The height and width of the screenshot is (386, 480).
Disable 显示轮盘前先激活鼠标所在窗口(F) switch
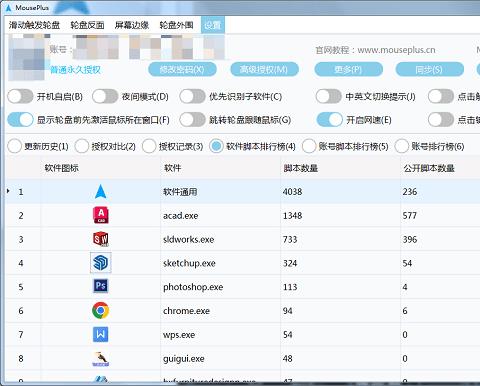(20, 120)
